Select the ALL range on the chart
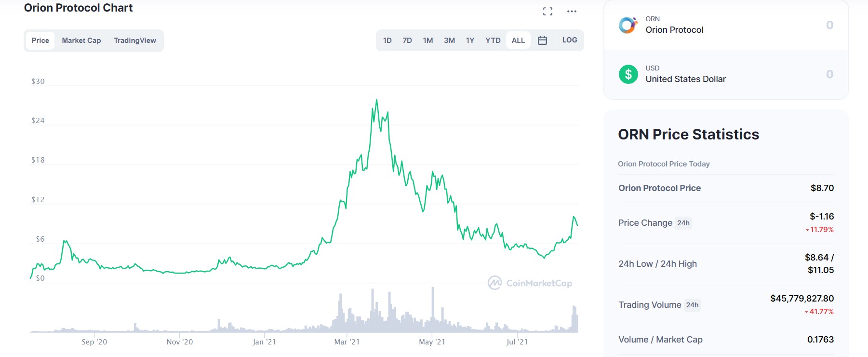Screen dimensions: 868x357 coord(518,40)
